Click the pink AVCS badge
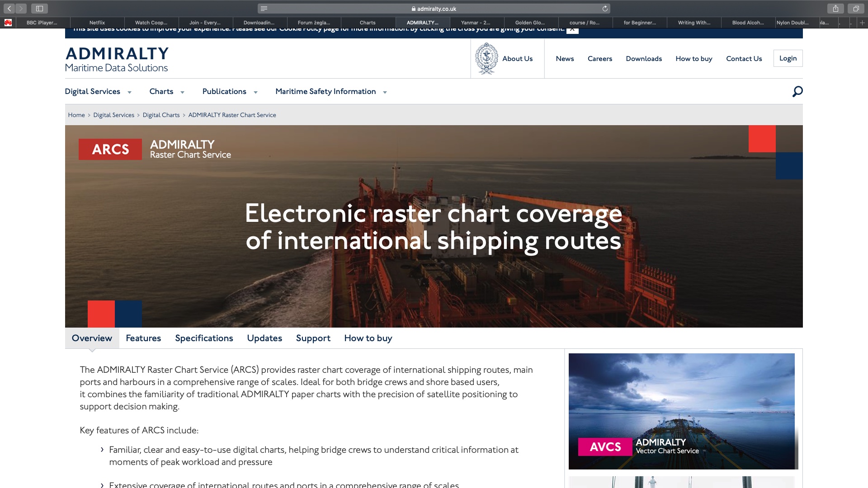Screen dimensions: 868x488 [x=605, y=447]
